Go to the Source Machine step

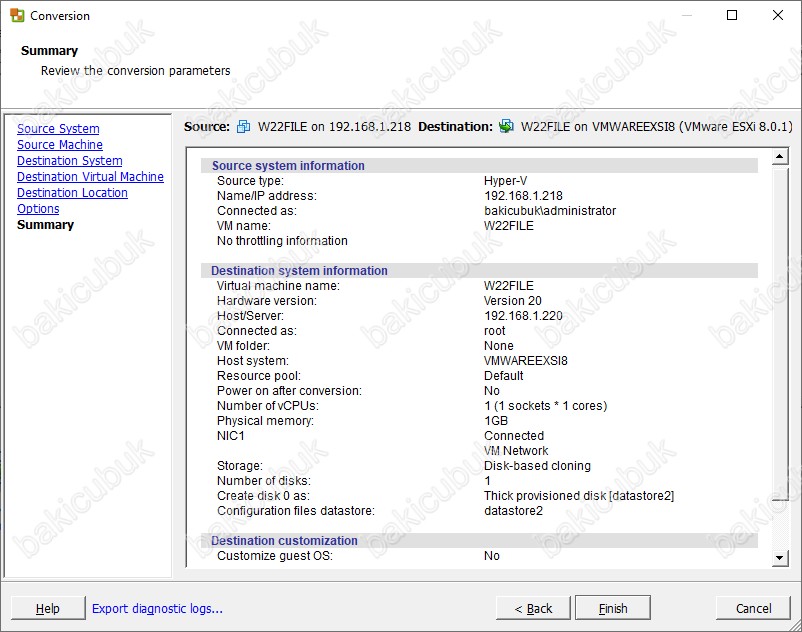click(60, 145)
